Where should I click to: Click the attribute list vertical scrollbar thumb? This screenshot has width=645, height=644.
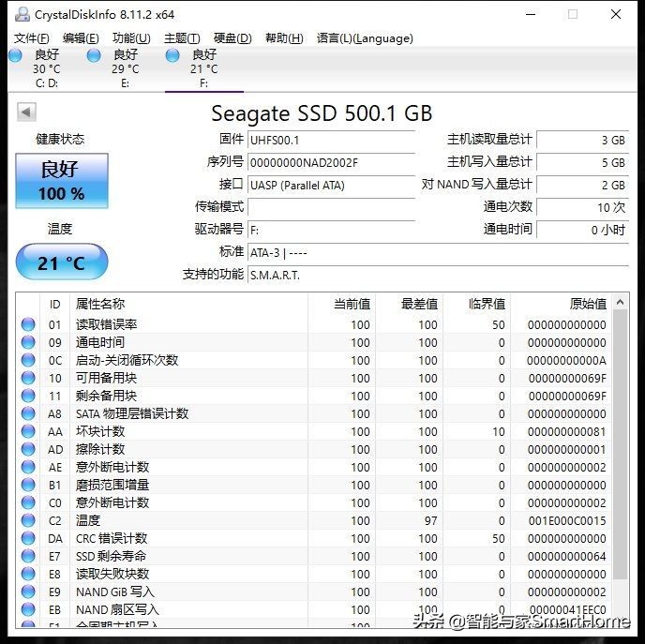[x=620, y=445]
